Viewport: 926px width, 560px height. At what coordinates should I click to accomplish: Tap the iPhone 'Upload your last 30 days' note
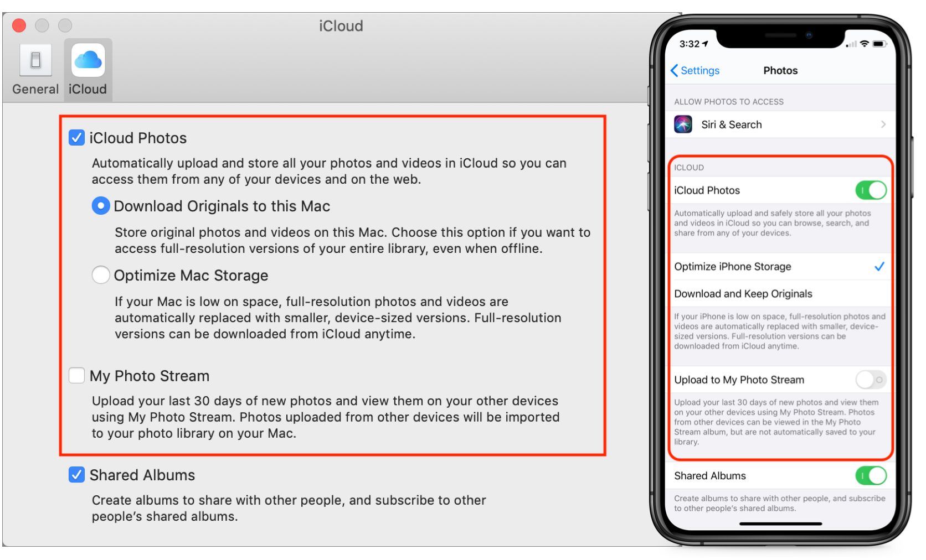tap(776, 422)
